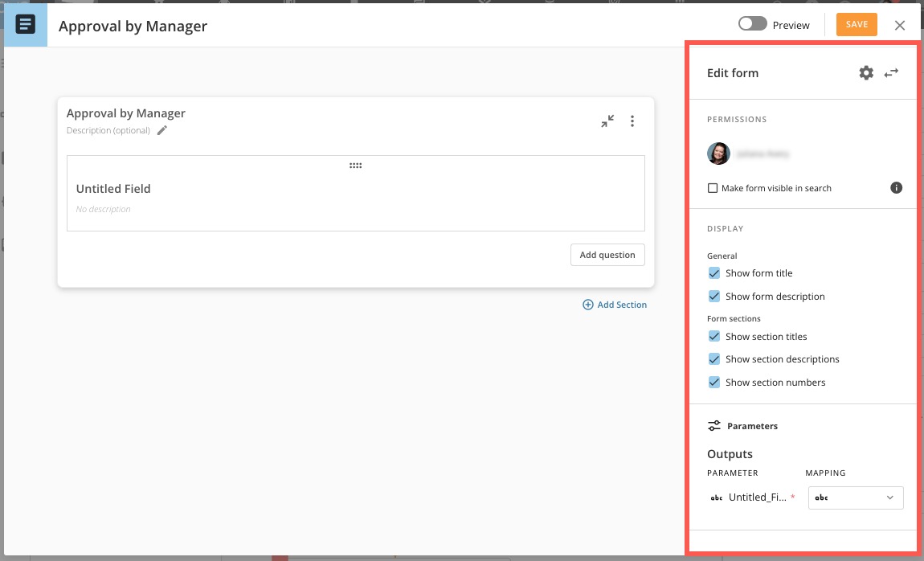This screenshot has width=924, height=561.
Task: Uncheck Show form title
Action: point(713,273)
